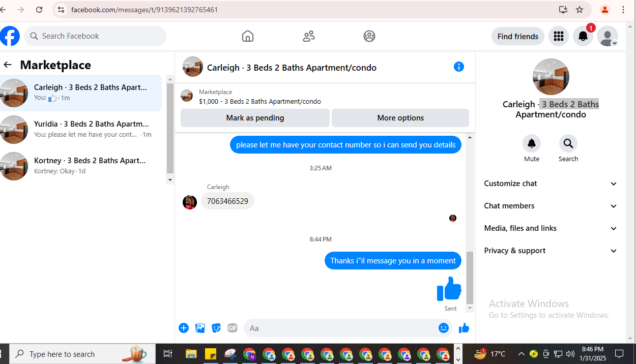The image size is (636, 364).
Task: Open volume control in system tray
Action: coord(570,354)
